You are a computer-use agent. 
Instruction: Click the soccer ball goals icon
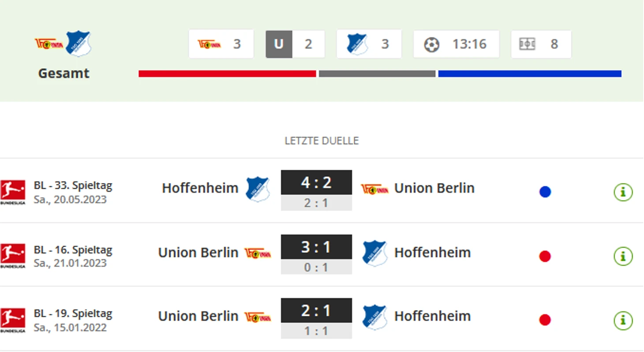coord(431,45)
